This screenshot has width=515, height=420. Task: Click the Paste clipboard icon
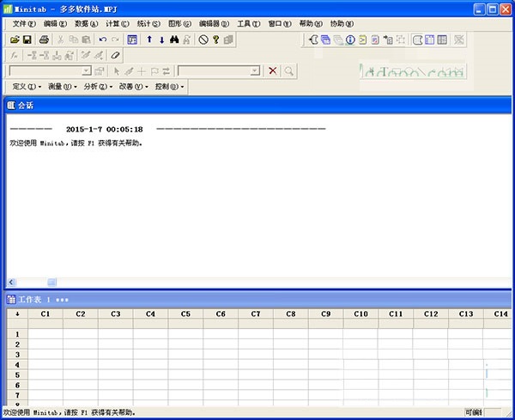(86, 40)
